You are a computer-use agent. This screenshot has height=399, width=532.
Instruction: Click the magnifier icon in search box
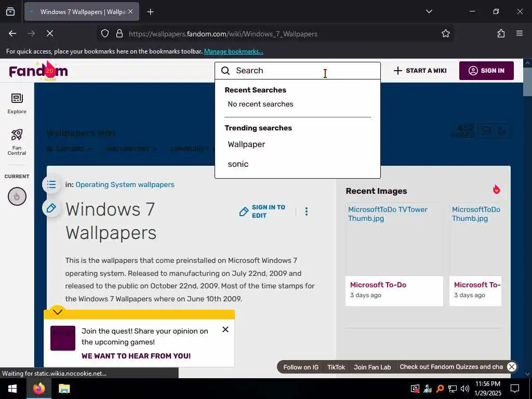click(225, 71)
